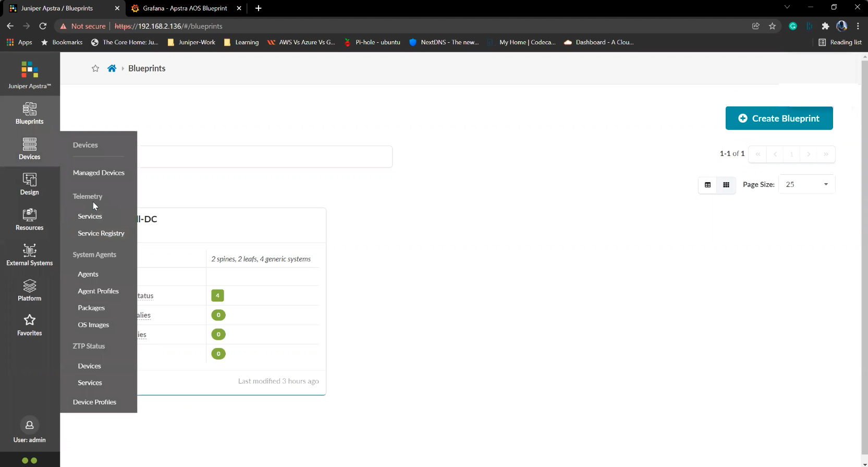Screen dimensions: 868x467
Task: Open the Favorites sidebar section
Action: 30,326
